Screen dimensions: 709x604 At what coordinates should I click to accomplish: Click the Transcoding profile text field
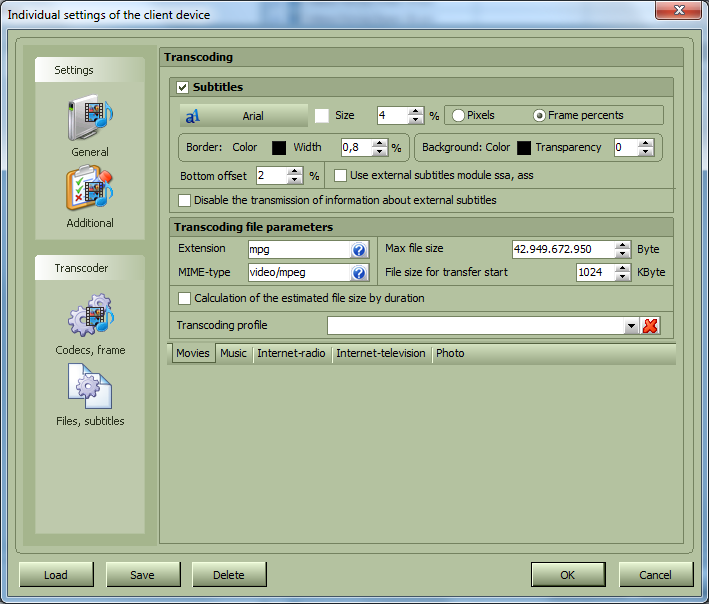(476, 326)
